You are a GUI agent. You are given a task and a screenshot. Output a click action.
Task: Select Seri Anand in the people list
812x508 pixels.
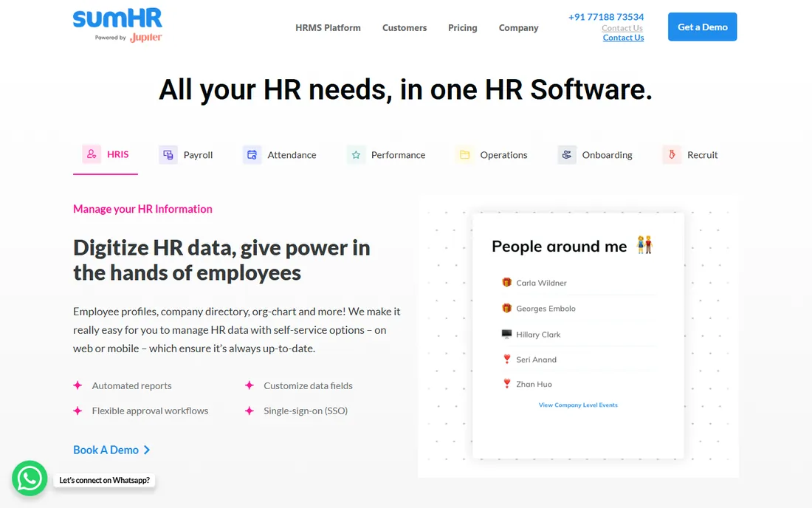click(x=536, y=360)
